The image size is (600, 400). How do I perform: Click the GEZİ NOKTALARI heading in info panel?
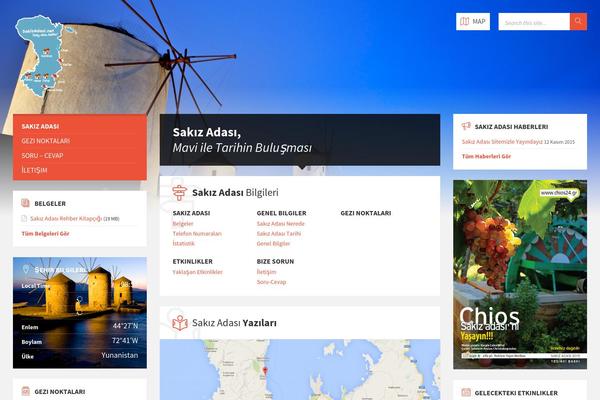[x=366, y=213]
